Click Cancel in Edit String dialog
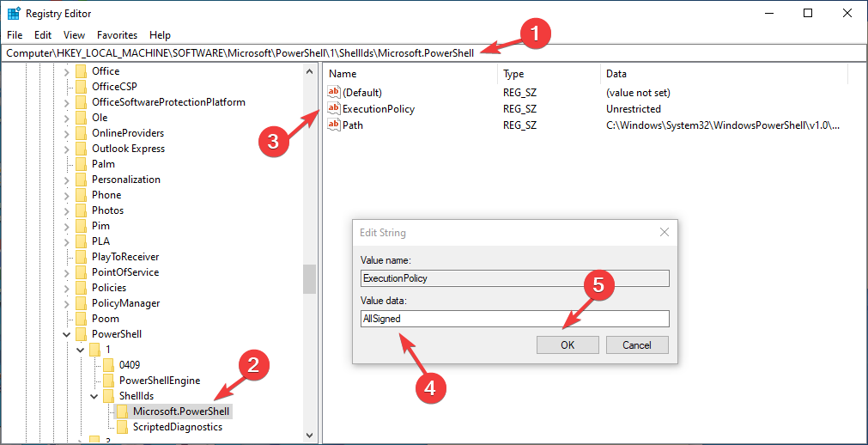This screenshot has width=868, height=445. coord(637,344)
